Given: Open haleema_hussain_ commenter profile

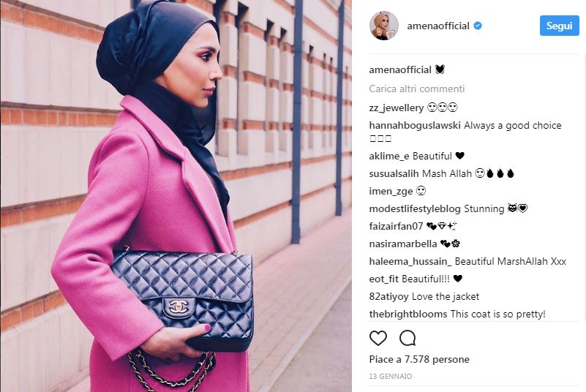Looking at the screenshot, I should 410,261.
